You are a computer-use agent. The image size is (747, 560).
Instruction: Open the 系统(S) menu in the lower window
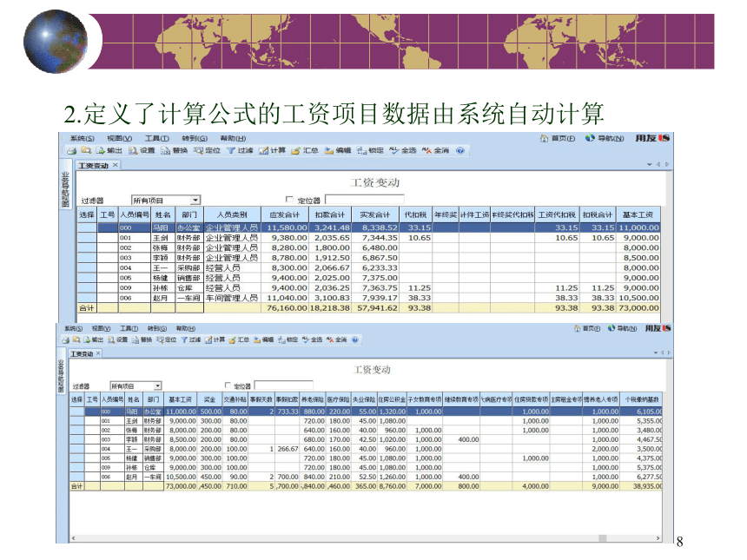click(x=73, y=328)
